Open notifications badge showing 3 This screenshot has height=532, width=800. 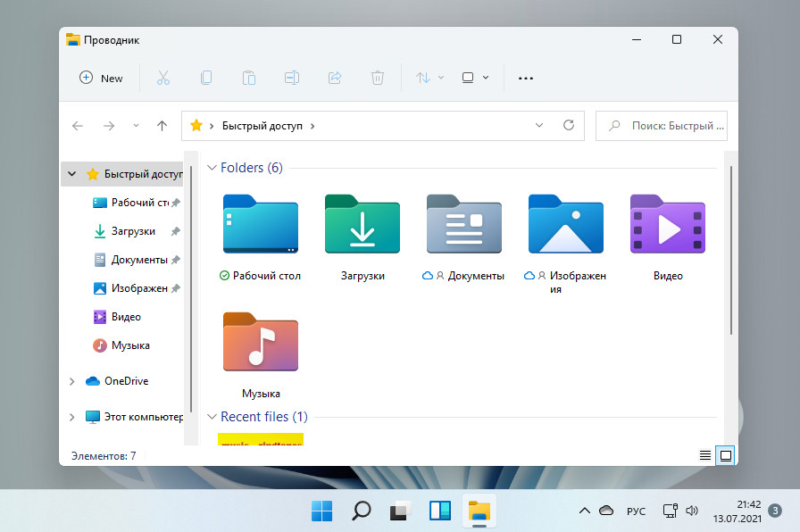tap(775, 511)
